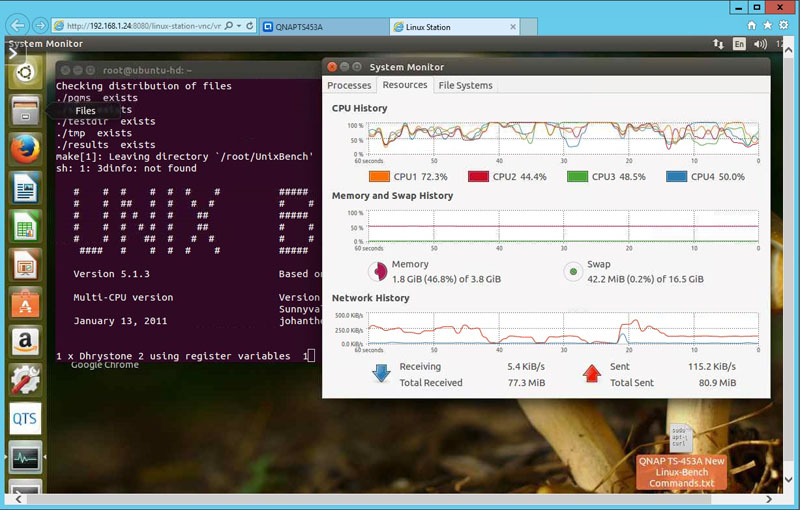Open the En keyboard language indicator
Image resolution: width=800 pixels, height=510 pixels.
740,44
